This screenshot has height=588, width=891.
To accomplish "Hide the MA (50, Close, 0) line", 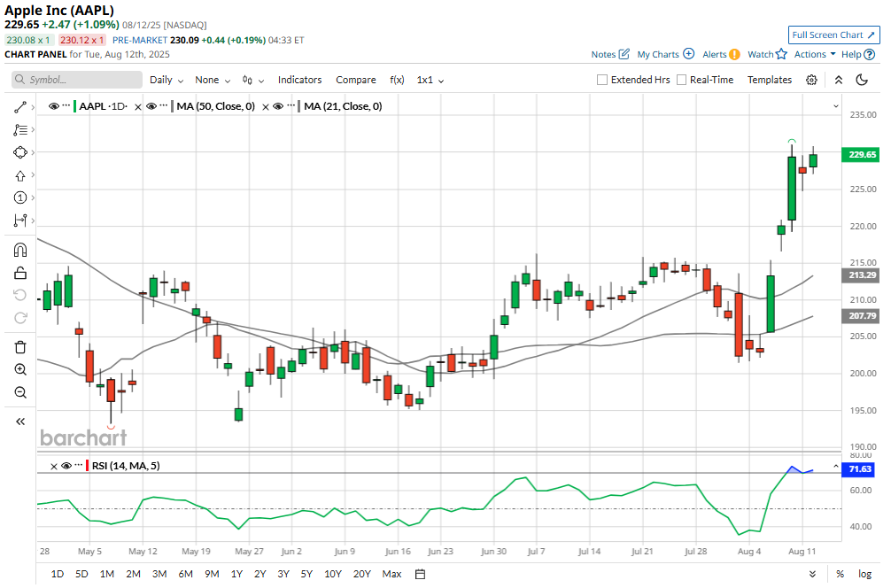I will pos(151,106).
